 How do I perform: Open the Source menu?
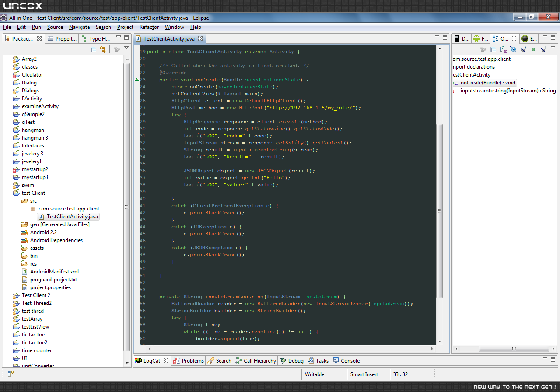pos(55,27)
